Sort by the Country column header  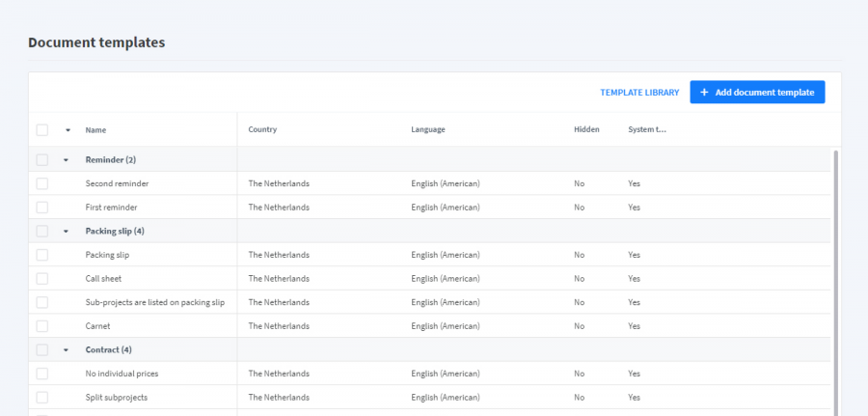[262, 129]
